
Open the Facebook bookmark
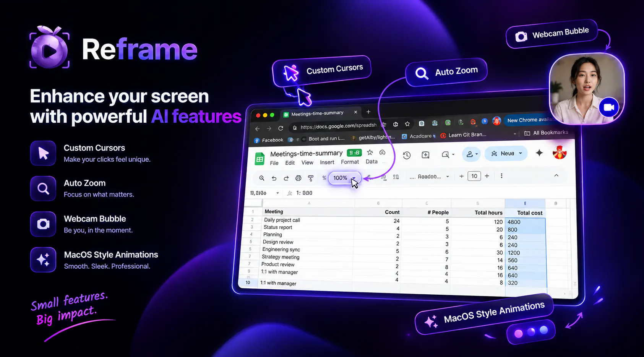[x=269, y=140]
